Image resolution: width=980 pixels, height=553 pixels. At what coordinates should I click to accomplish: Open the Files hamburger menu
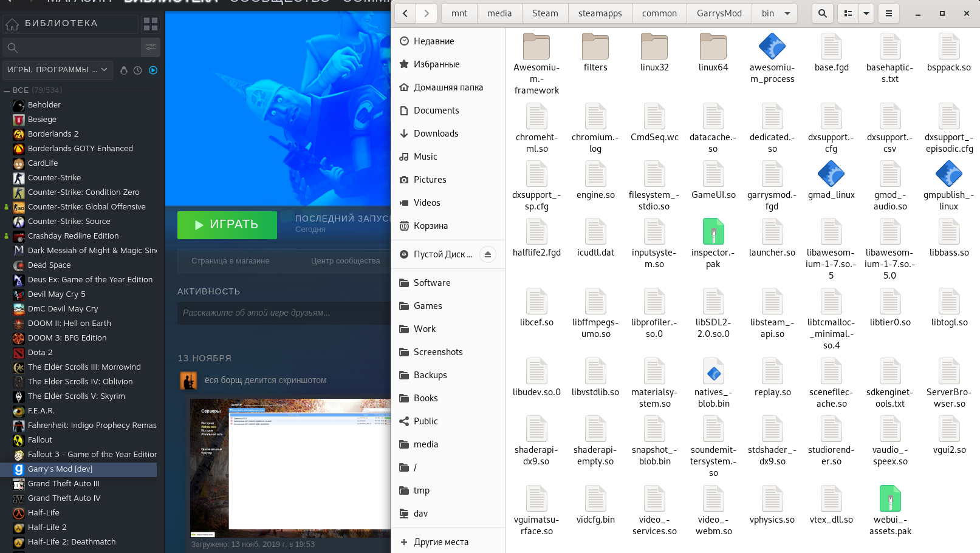(x=888, y=13)
